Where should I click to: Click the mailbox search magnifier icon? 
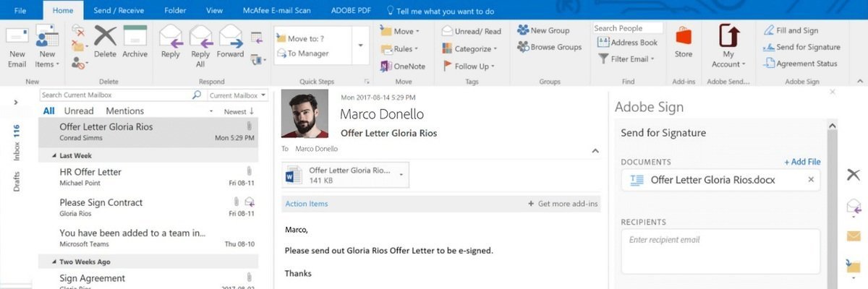197,95
